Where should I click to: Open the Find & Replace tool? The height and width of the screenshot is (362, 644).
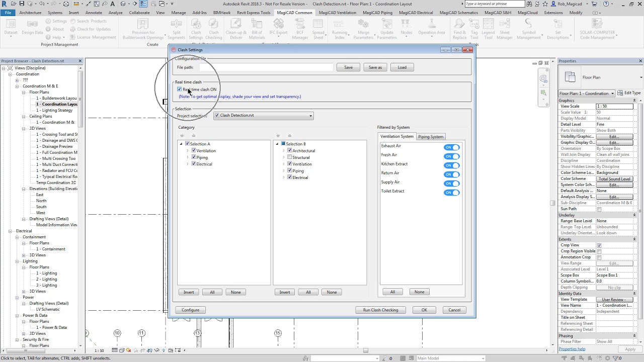tap(459, 30)
